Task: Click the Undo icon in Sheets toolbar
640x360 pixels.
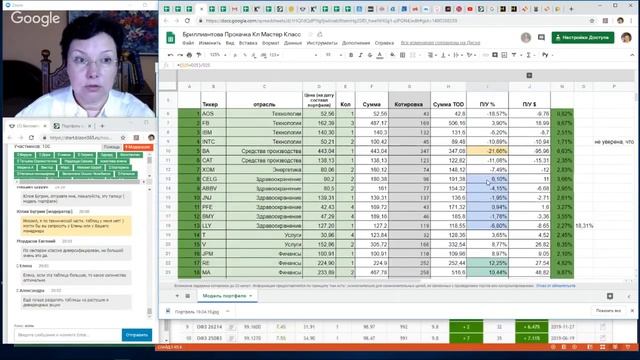Action: [171, 55]
